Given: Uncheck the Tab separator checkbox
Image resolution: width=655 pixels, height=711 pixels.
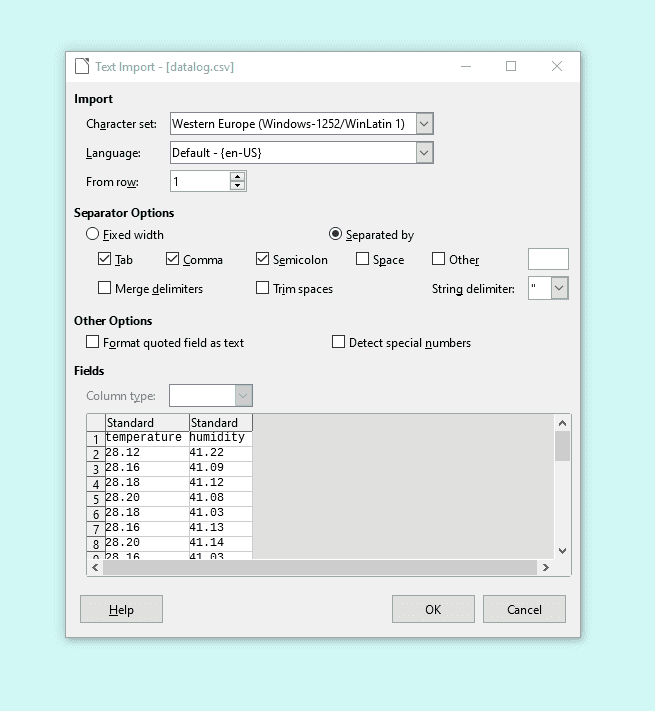Looking at the screenshot, I should pos(105,260).
